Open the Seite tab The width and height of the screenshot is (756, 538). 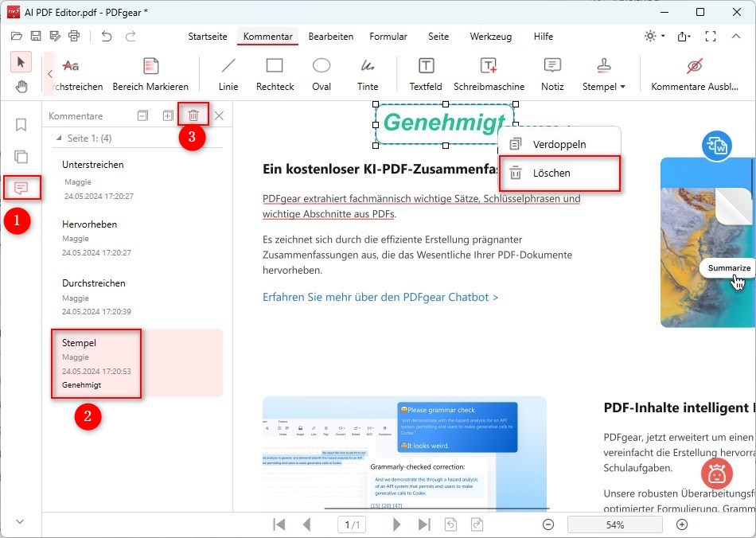click(x=438, y=37)
